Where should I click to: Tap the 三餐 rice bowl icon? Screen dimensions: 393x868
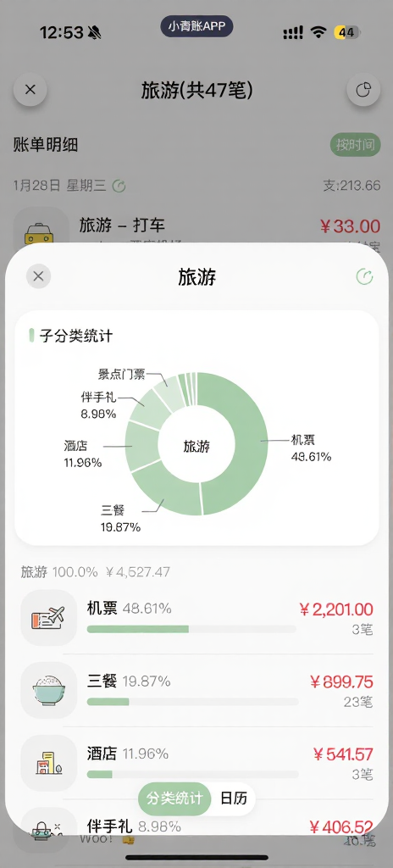click(49, 690)
